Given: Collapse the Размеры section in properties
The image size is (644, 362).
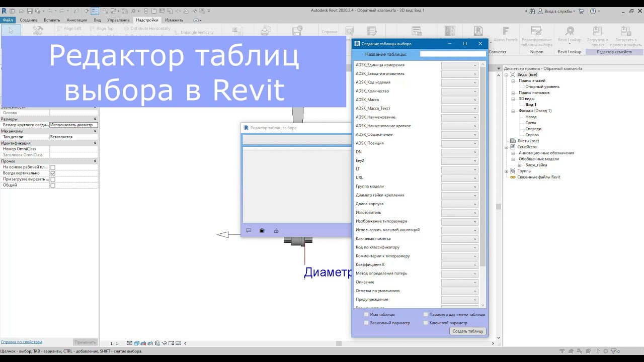Looking at the screenshot, I should pyautogui.click(x=95, y=119).
